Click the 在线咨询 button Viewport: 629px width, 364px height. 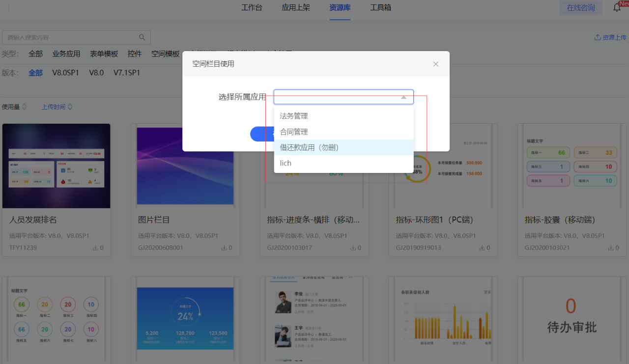(581, 8)
